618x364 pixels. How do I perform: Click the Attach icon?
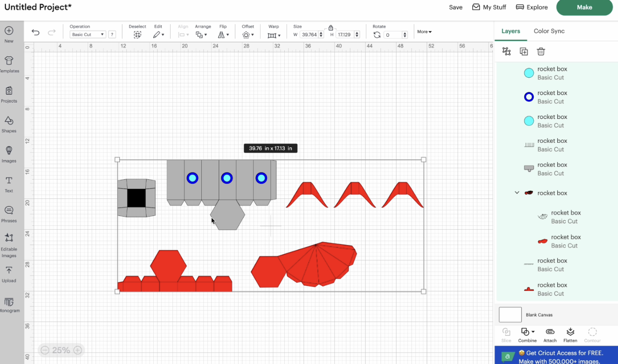(x=550, y=334)
